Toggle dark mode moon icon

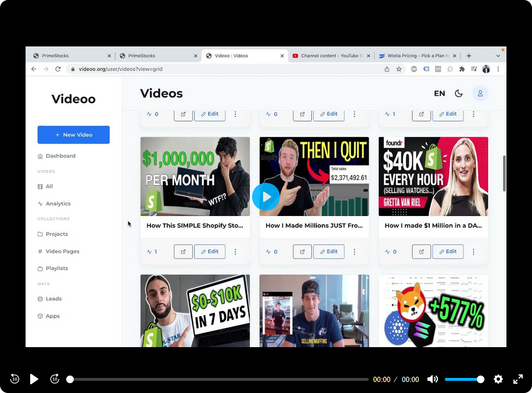[x=458, y=93]
